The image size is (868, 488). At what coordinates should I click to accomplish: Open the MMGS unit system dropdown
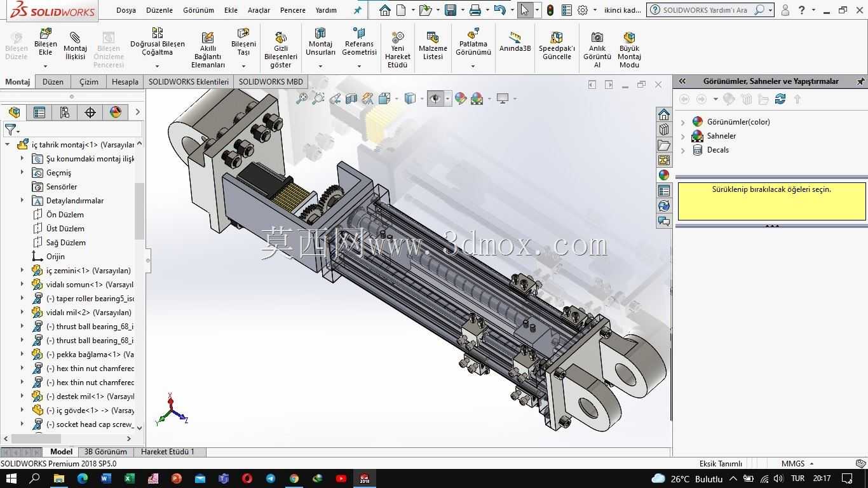(797, 464)
